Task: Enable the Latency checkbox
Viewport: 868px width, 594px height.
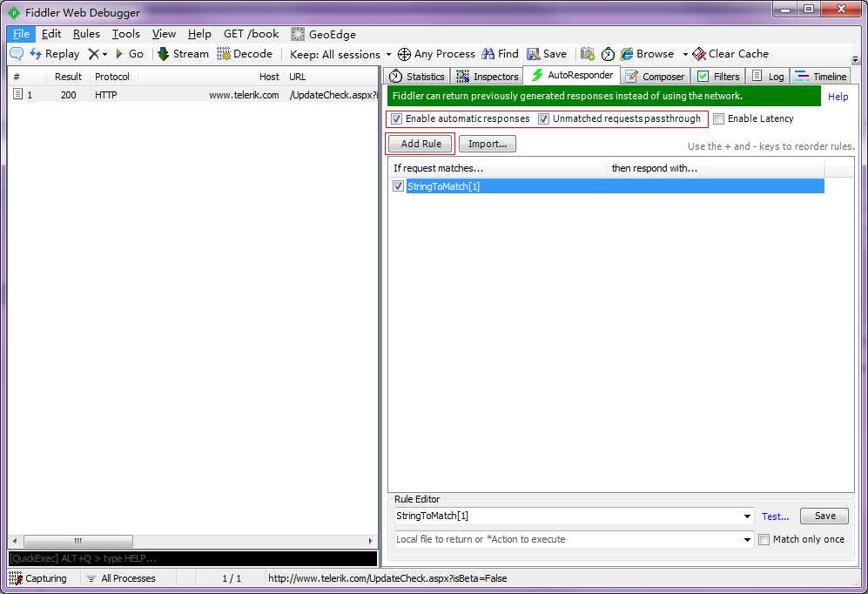Action: pyautogui.click(x=718, y=118)
